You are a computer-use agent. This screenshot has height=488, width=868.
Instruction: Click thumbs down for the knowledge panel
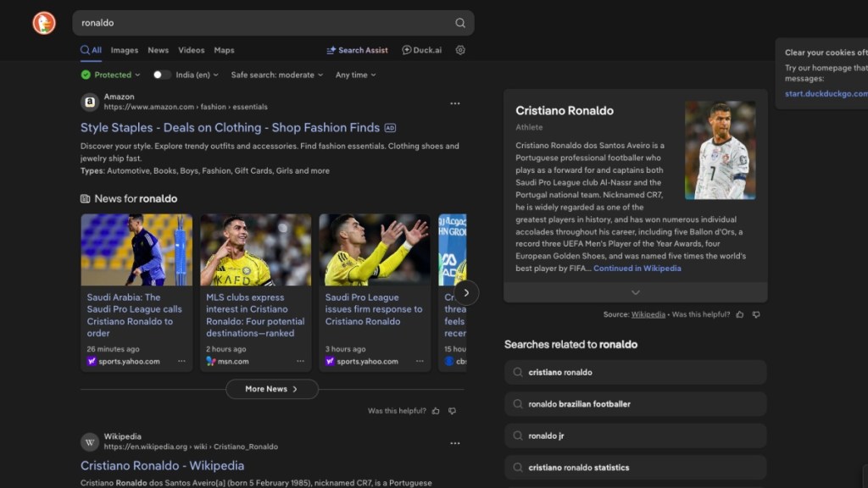[x=755, y=313]
